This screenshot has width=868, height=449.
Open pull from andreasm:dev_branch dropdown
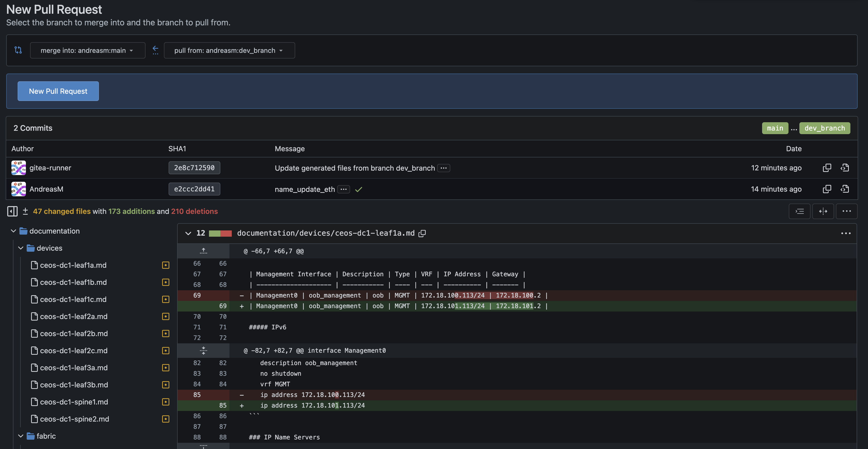point(229,50)
